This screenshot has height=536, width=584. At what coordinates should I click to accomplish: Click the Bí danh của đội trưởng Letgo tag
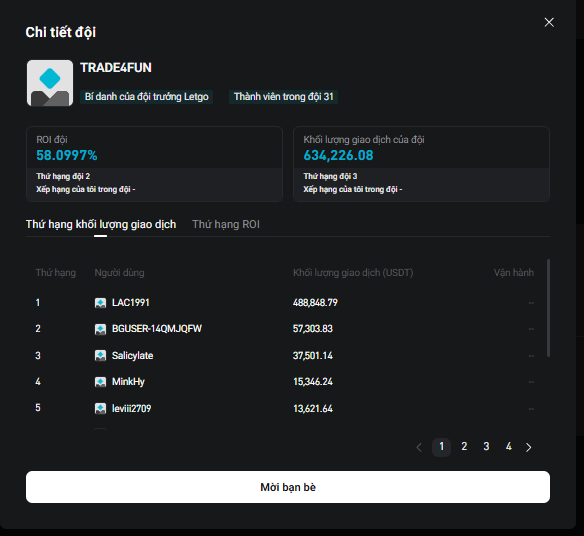coord(146,97)
